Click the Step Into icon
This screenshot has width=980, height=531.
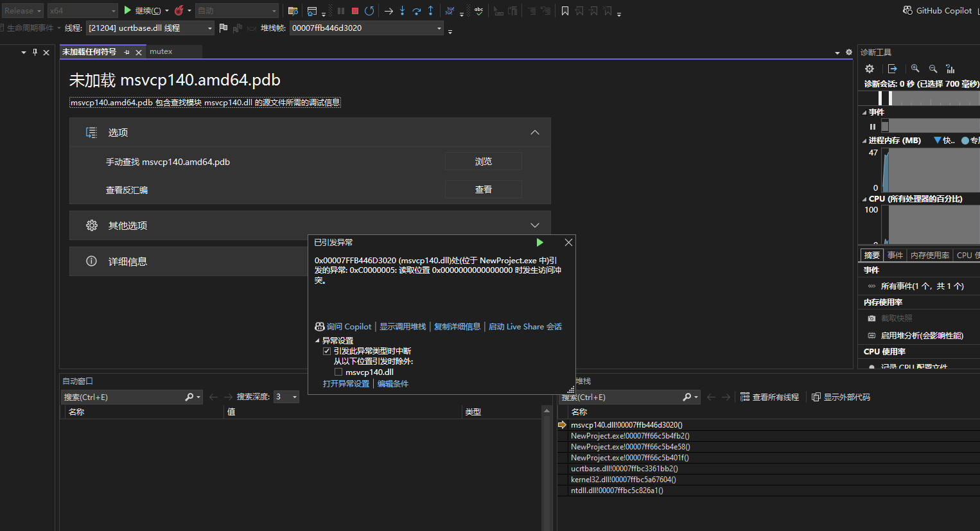pyautogui.click(x=403, y=11)
